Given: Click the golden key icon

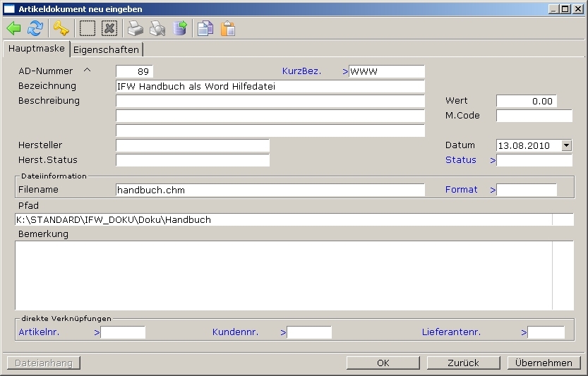Looking at the screenshot, I should [x=61, y=28].
